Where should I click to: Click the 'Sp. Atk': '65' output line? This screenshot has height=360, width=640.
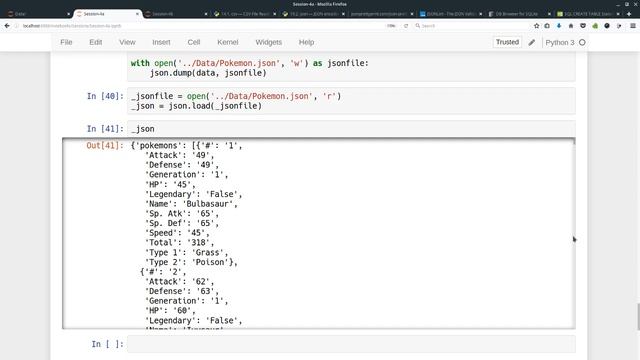coord(182,213)
